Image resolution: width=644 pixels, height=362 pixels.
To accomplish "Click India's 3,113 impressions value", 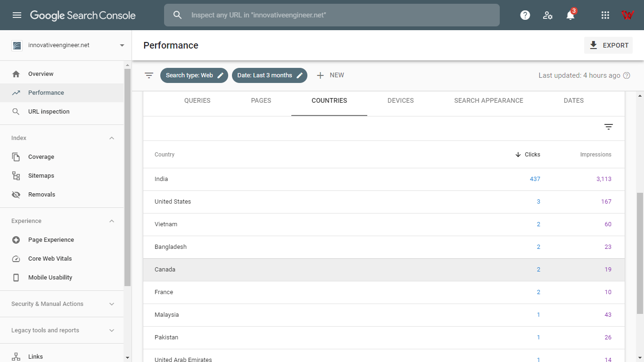I will [603, 179].
